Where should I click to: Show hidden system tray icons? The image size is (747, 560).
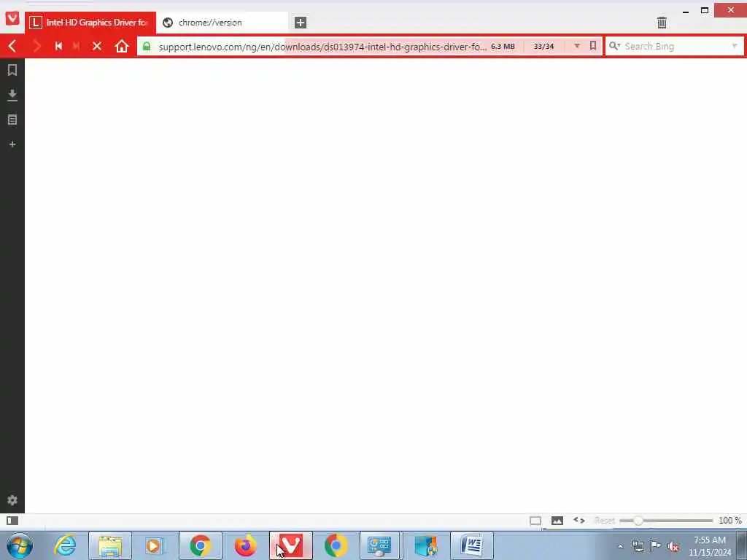pyautogui.click(x=620, y=546)
